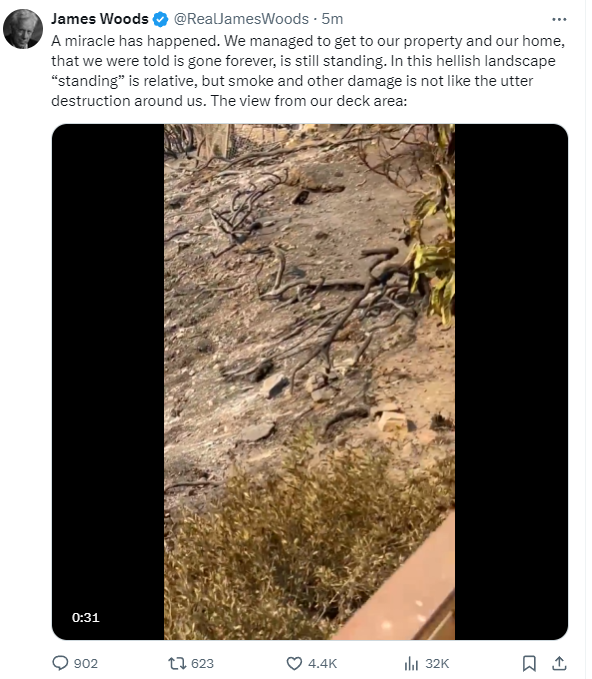The width and height of the screenshot is (592, 679).
Task: Open the view analytics bar-chart icon
Action: 411,663
